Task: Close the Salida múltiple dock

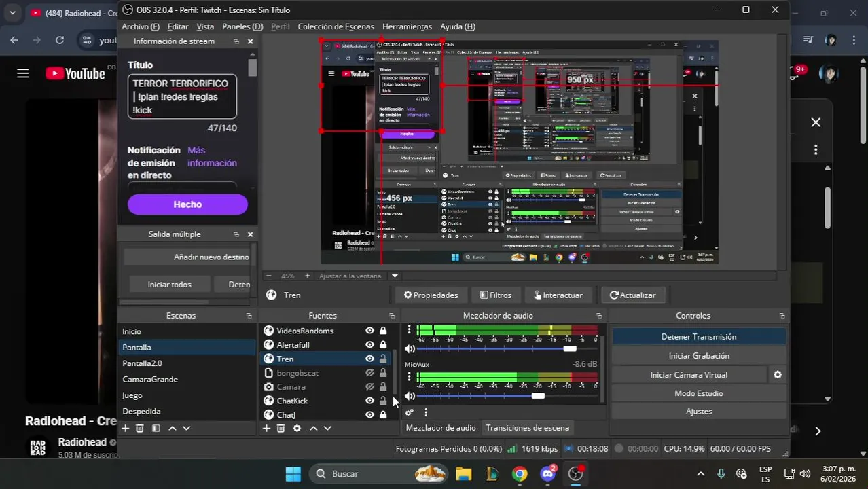Action: point(250,234)
